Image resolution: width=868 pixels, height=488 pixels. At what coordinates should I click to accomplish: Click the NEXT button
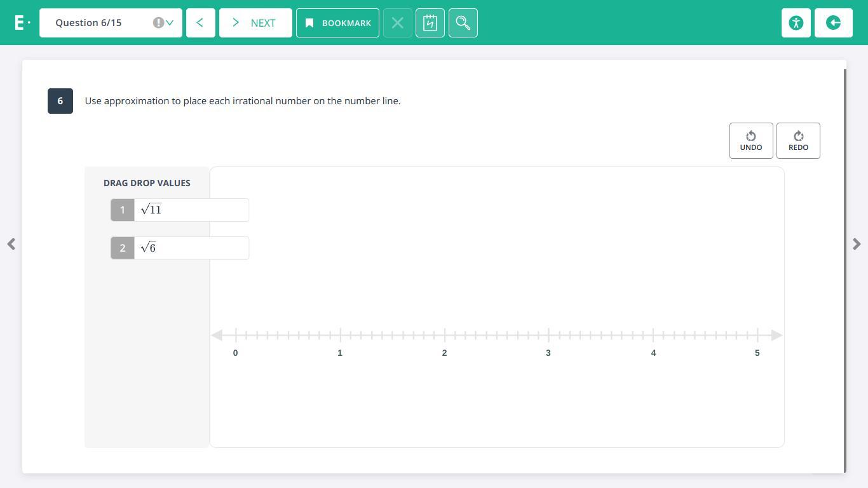pyautogui.click(x=255, y=23)
